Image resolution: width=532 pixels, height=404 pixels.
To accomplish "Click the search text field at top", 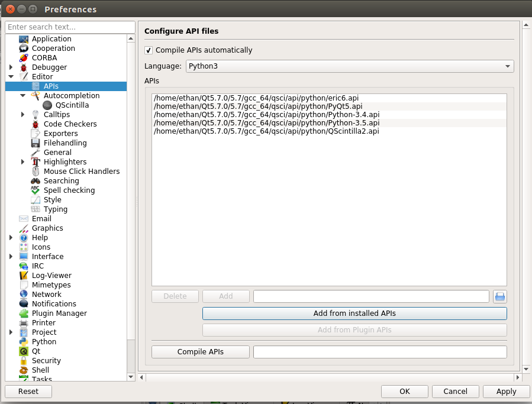I will click(70, 27).
